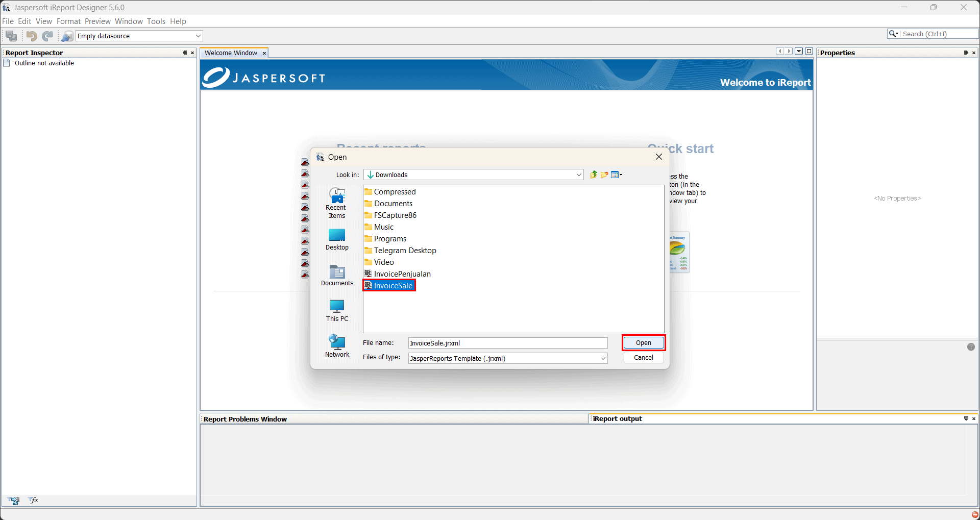The height and width of the screenshot is (520, 980).
Task: Close the Welcome Window tab
Action: [x=264, y=53]
